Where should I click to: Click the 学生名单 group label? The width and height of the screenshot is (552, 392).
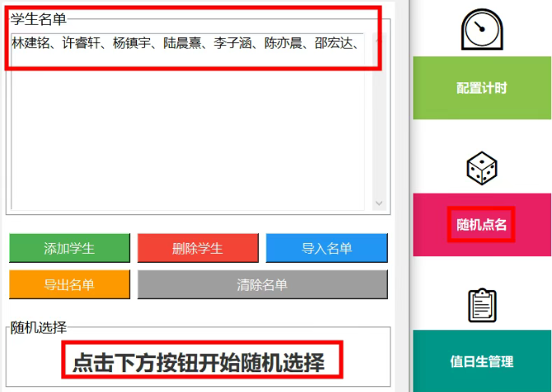38,20
